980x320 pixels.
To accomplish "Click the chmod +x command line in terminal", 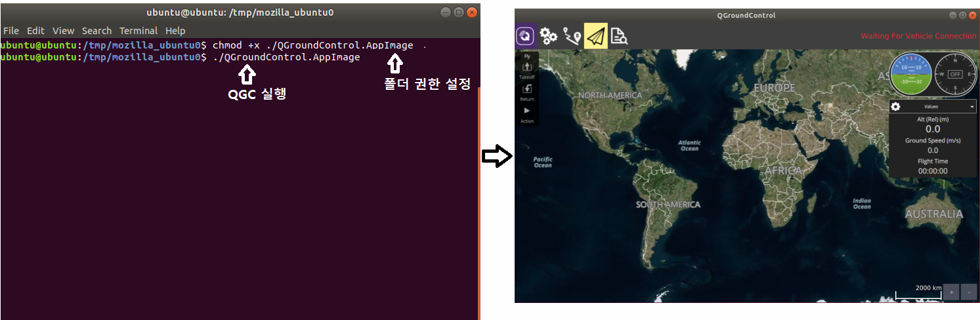I will point(313,45).
